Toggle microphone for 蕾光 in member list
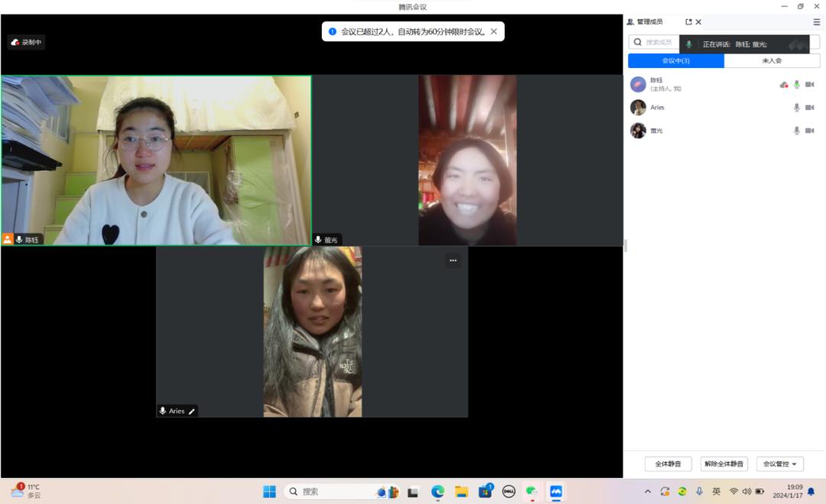The image size is (826, 504). pos(796,131)
